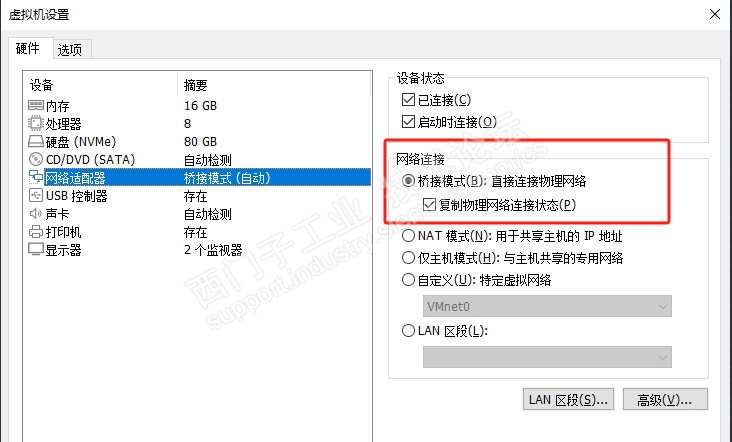Toggle 复制物理网络连接状态(P) checkbox
The width and height of the screenshot is (732, 442).
[x=429, y=204]
